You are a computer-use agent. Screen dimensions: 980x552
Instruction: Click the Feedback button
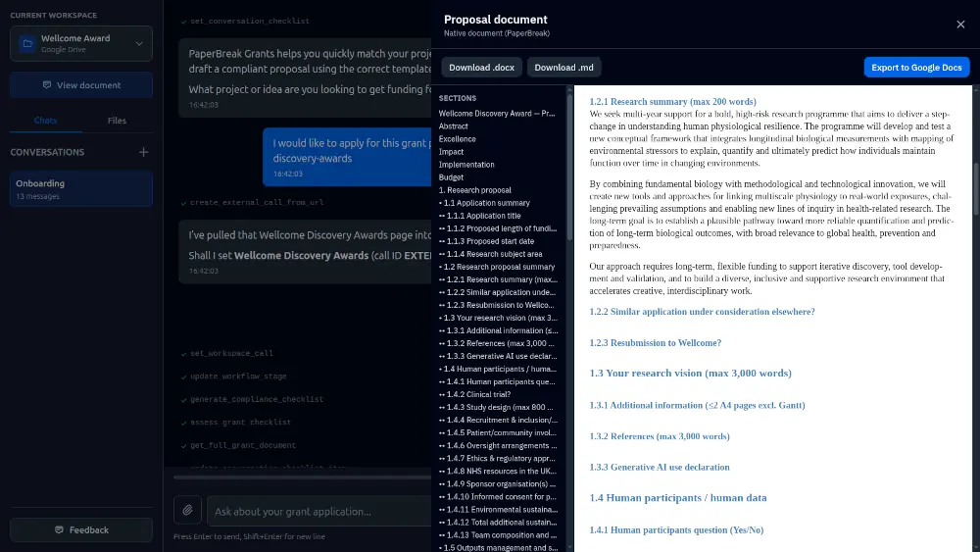pyautogui.click(x=81, y=530)
